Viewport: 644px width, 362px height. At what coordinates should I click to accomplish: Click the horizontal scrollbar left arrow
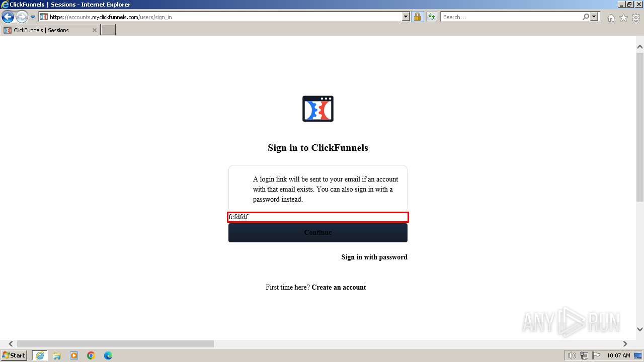coord(11,344)
